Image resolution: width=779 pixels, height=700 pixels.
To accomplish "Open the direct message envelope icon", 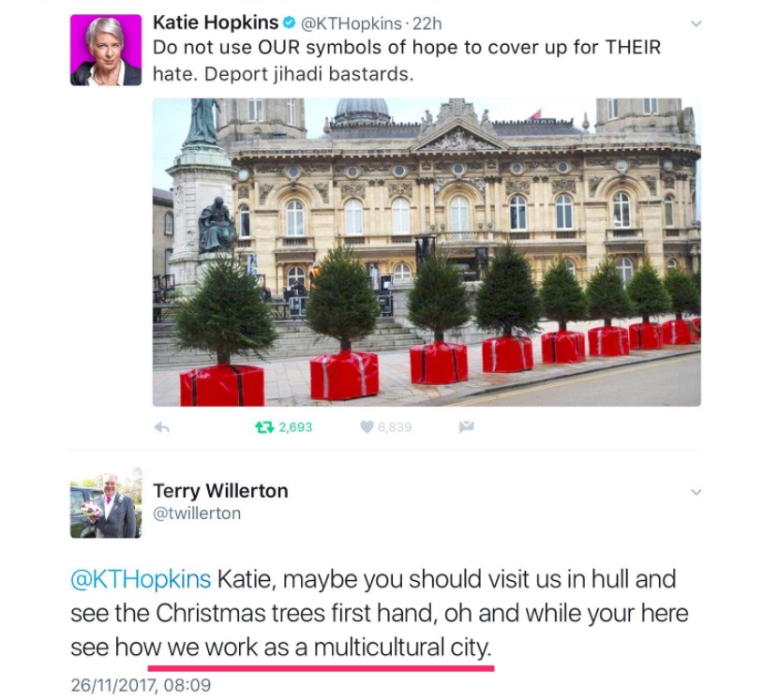I will 466,426.
